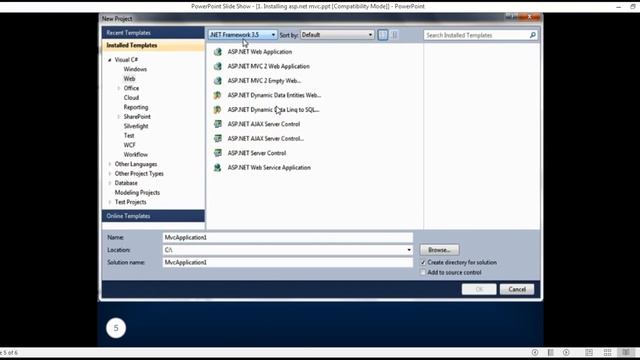This screenshot has width=640, height=360.
Task: Select ASP.NET AJAX Server Control Extender icon
Action: tap(218, 138)
